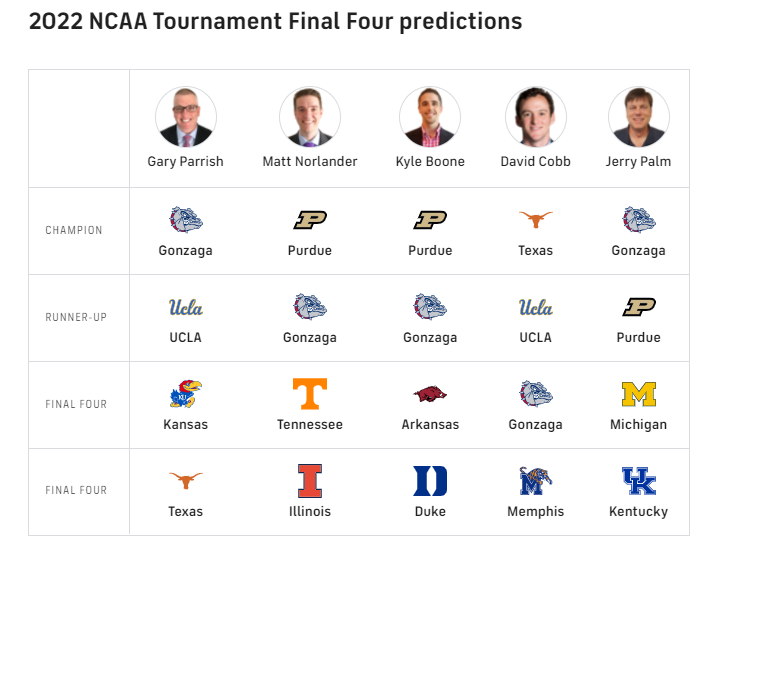
Task: Open the Kentucky UK logo
Action: coord(638,481)
